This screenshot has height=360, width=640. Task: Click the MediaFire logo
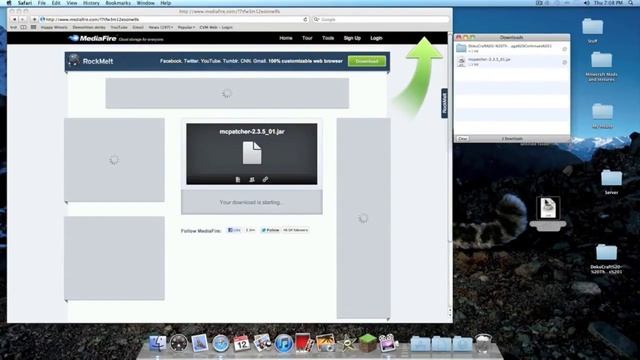tap(93, 38)
